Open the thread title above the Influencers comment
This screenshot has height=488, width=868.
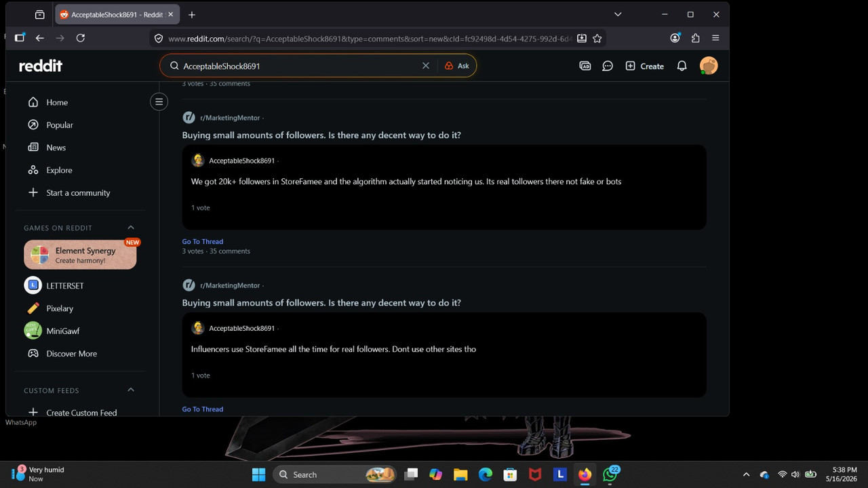pyautogui.click(x=321, y=303)
